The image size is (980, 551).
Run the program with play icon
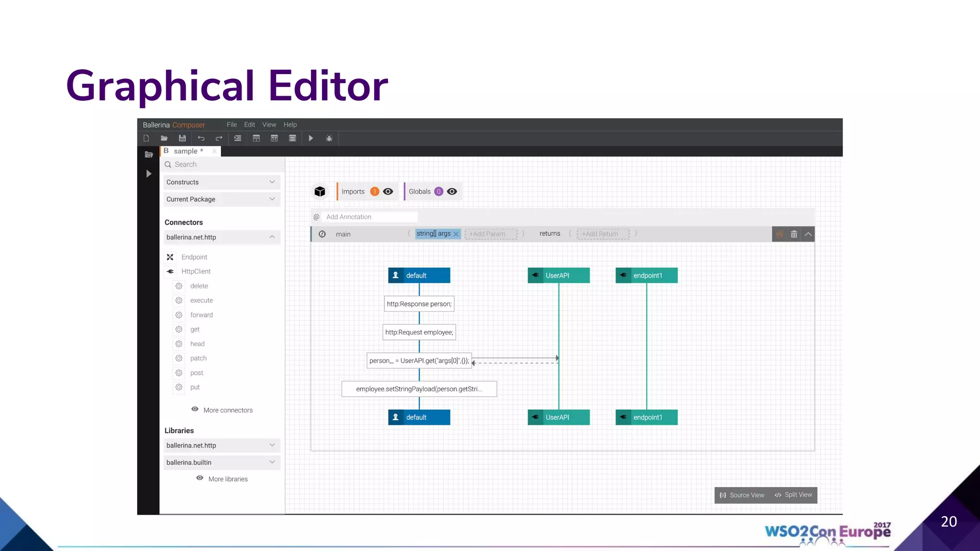[311, 138]
